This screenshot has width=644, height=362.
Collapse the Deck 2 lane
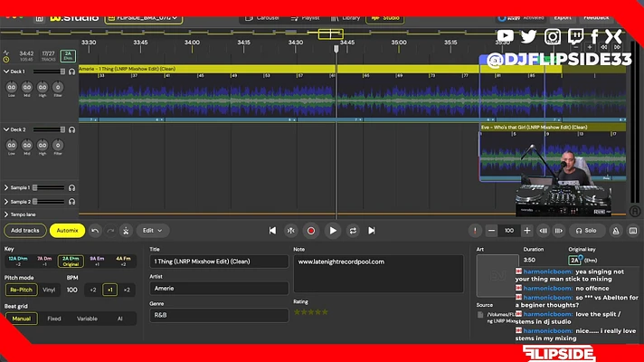point(6,129)
